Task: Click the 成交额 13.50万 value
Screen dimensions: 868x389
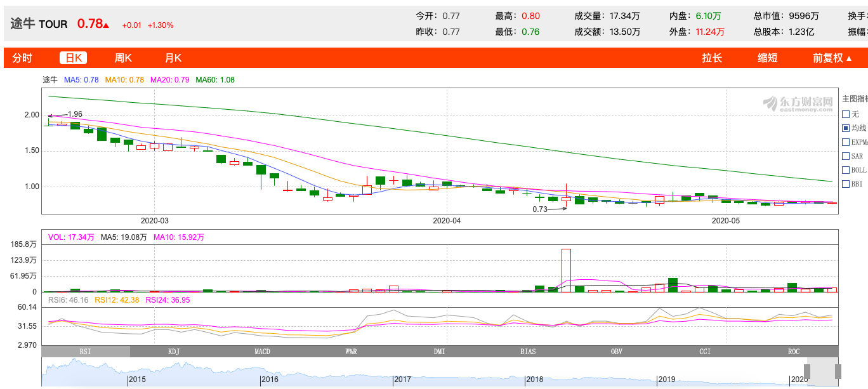Action: pos(624,32)
